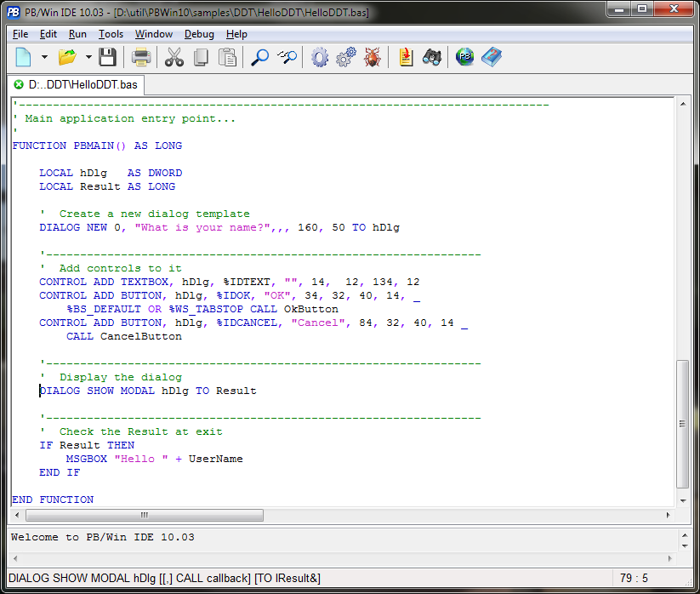Click the Copy toolbar icon

coord(201,57)
